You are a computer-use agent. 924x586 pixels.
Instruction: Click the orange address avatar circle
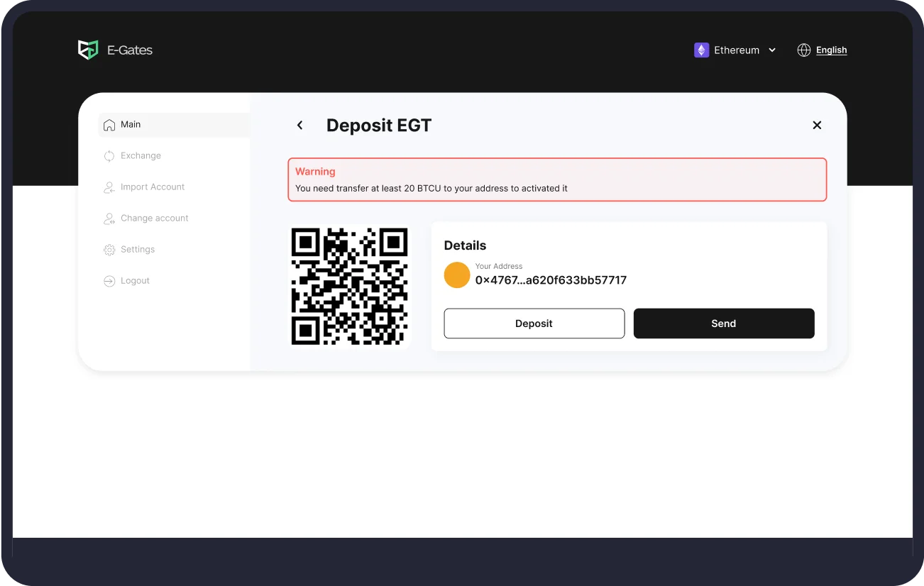tap(457, 275)
